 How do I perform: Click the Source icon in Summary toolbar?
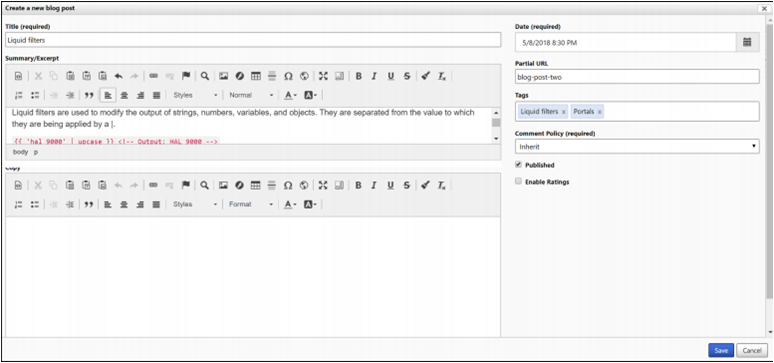(x=18, y=76)
